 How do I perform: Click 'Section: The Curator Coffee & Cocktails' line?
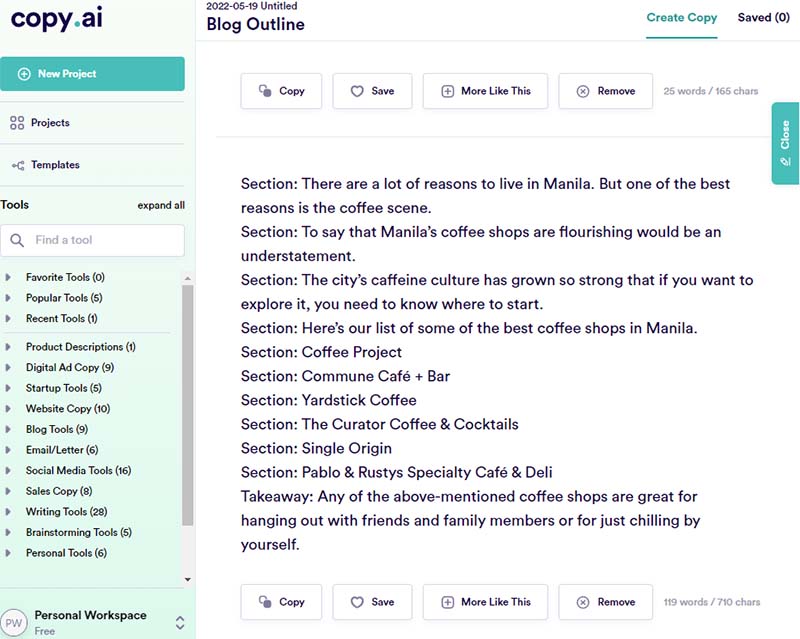380,424
